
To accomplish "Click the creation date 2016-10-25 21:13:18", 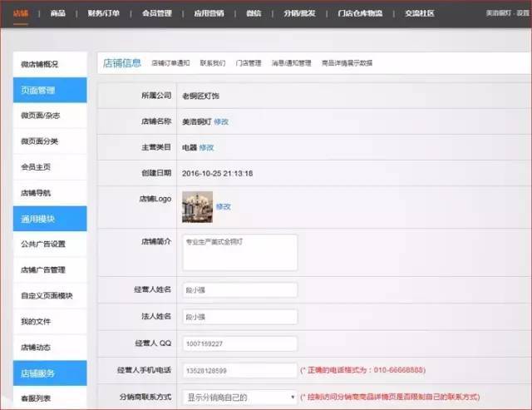I will coord(217,174).
